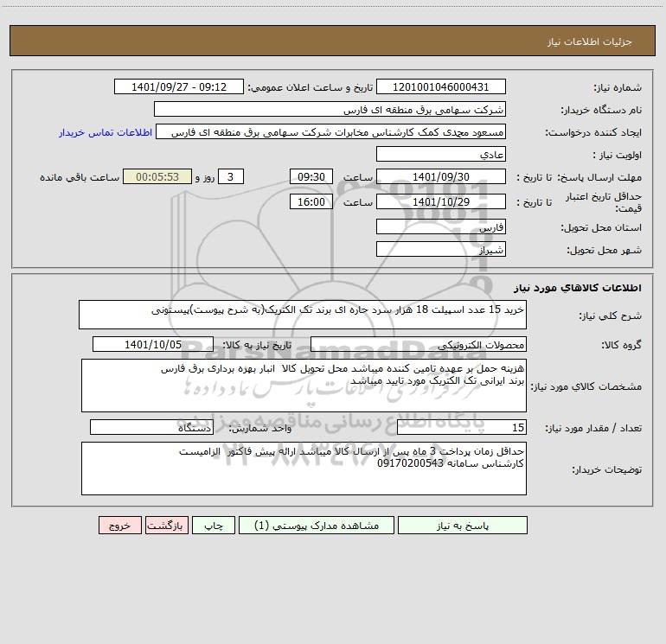Click the label 'مهلت ارسال پاسخ:'
Screen dimensions: 666x644
click(x=599, y=177)
